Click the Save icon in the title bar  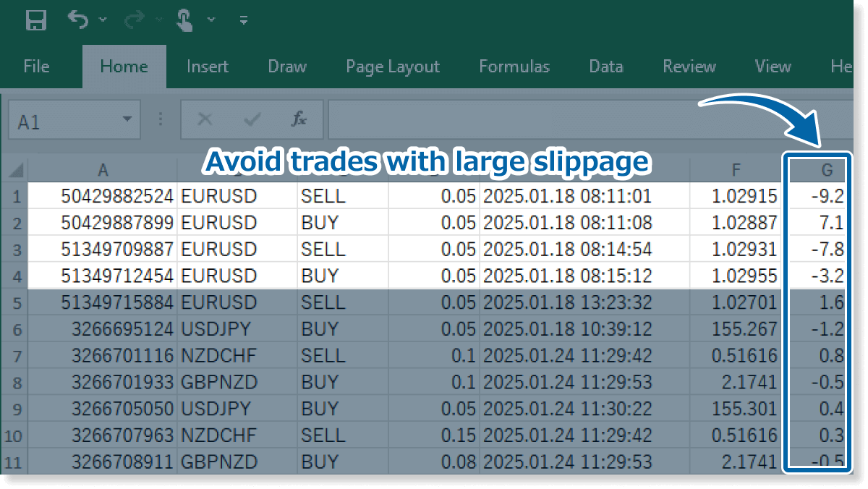tap(35, 20)
